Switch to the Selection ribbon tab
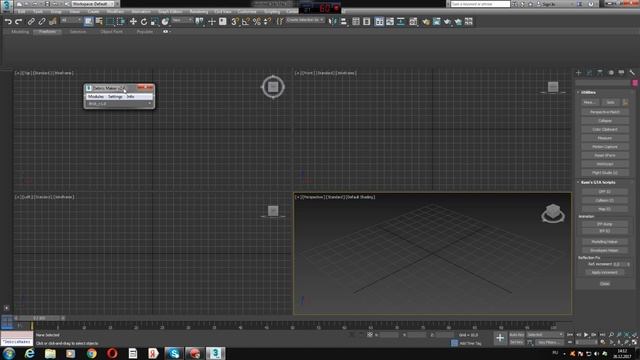This screenshot has height=360, width=640. click(78, 31)
